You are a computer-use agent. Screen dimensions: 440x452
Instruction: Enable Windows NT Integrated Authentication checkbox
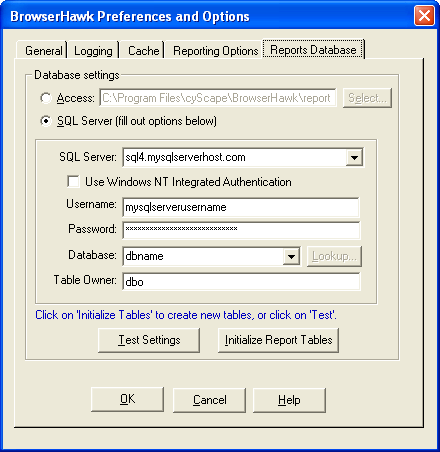[73, 182]
